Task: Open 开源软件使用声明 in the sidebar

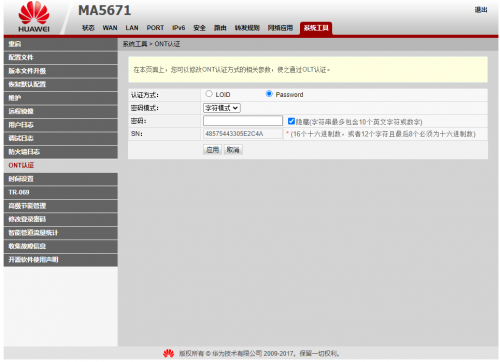Action: [x=61, y=260]
